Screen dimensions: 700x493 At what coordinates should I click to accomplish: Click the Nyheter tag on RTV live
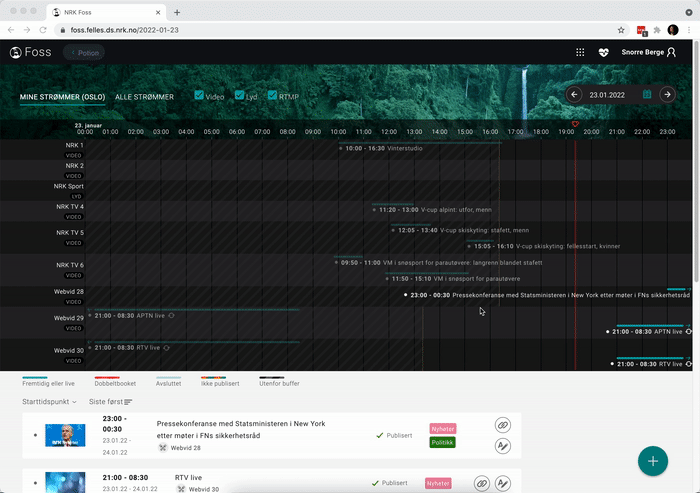point(438,483)
